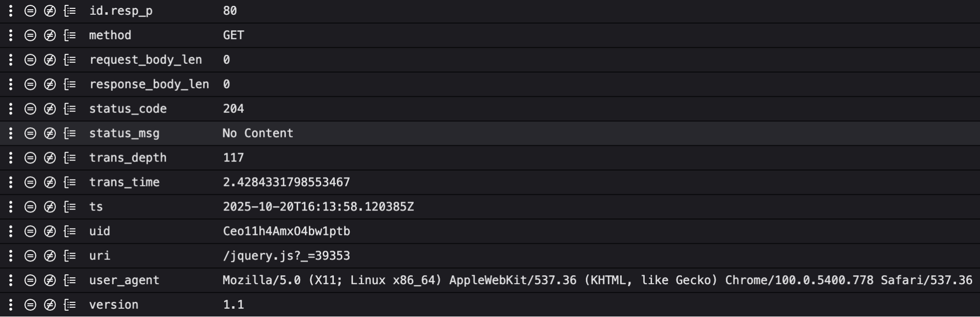This screenshot has height=317, width=980.
Task: Open the row actions menu for version
Action: coord(11,305)
